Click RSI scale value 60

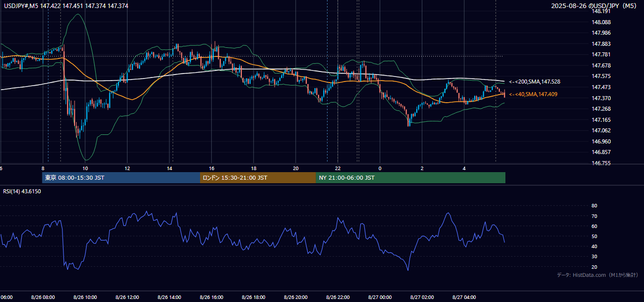point(595,226)
